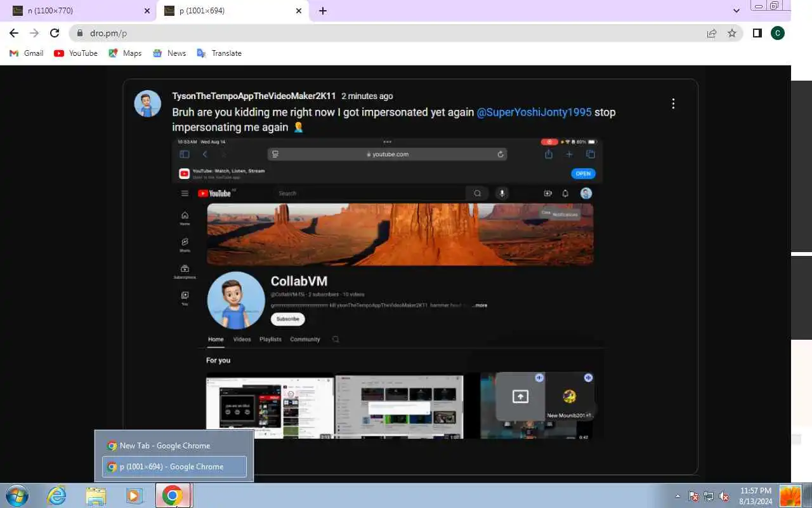
Task: Bookmark this page with the star icon
Action: point(732,33)
